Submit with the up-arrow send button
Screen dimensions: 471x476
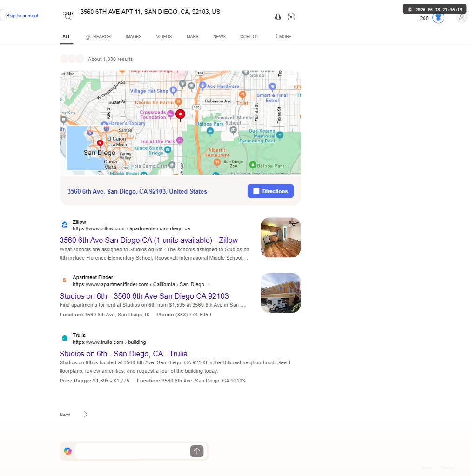[x=197, y=451]
